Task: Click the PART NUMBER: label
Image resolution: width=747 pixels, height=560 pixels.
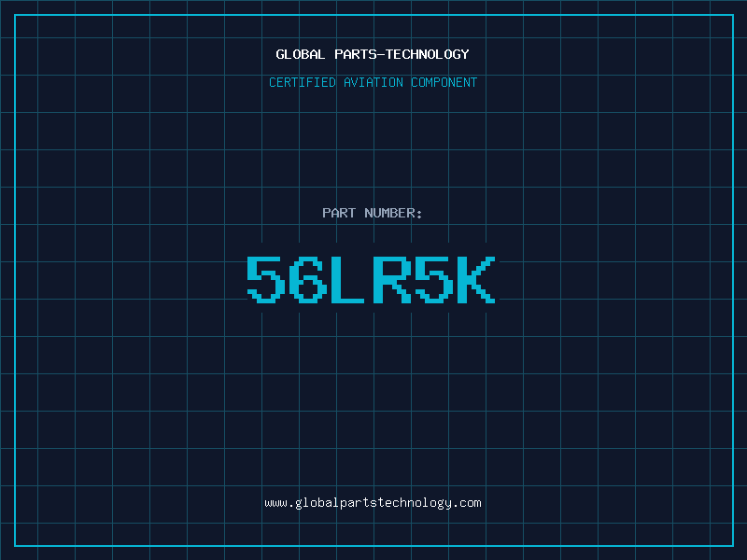Action: (373, 213)
